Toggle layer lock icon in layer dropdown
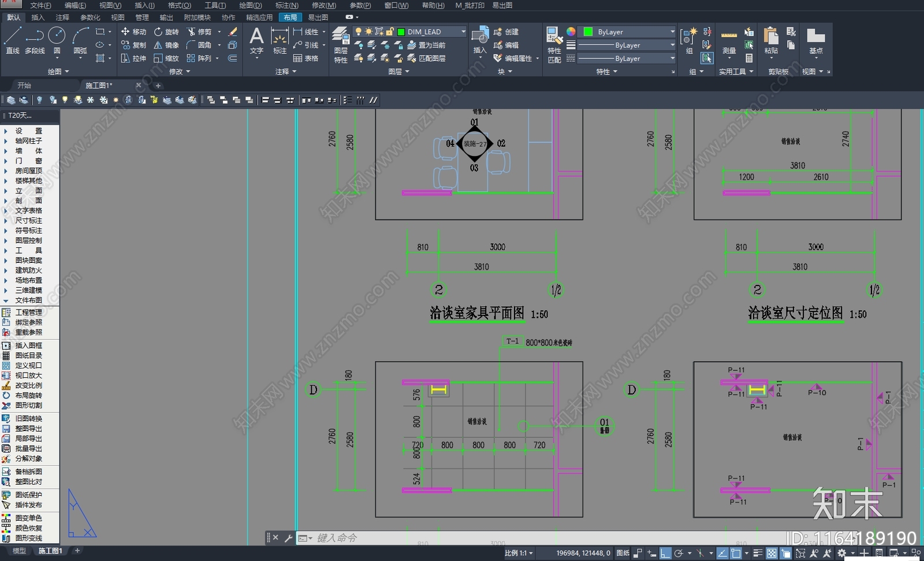Viewport: 924px width, 561px height. pos(390,32)
